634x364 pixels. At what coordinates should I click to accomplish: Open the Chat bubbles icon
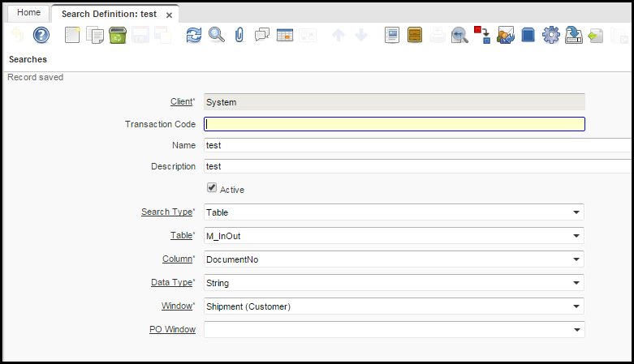coord(262,35)
